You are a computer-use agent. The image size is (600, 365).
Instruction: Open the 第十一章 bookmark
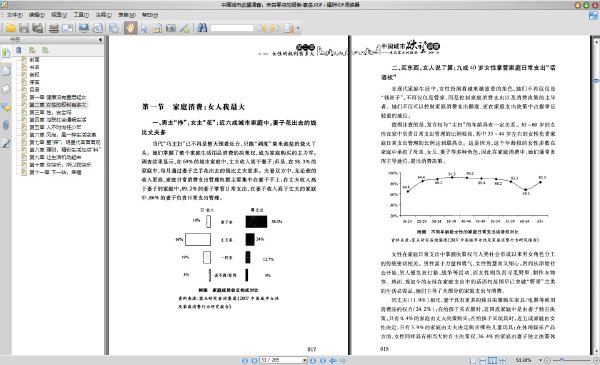click(55, 172)
